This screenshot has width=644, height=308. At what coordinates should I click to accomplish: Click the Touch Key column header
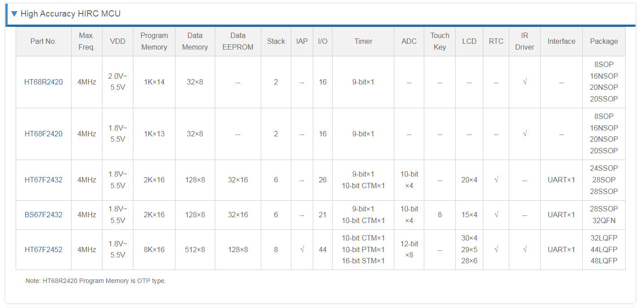[439, 41]
